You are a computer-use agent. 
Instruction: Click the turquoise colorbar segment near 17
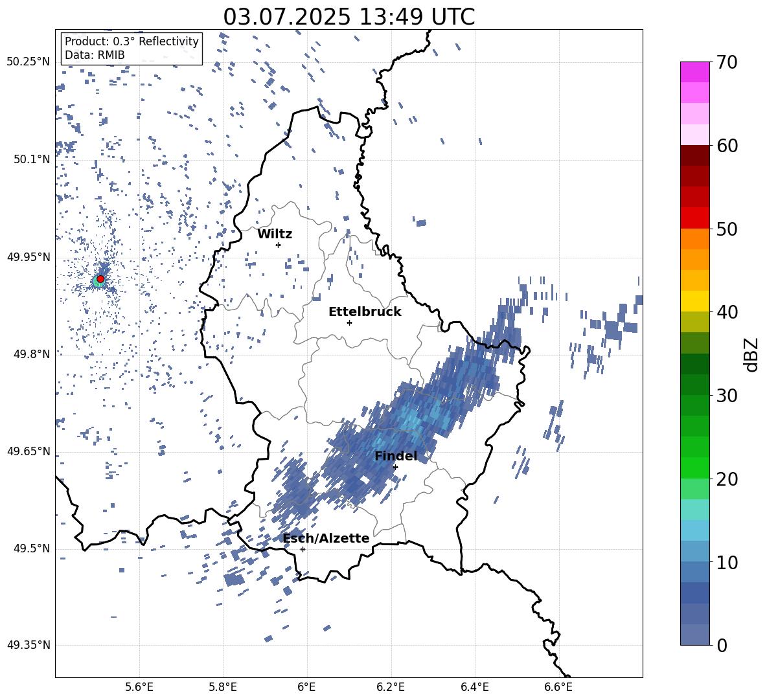pos(694,510)
